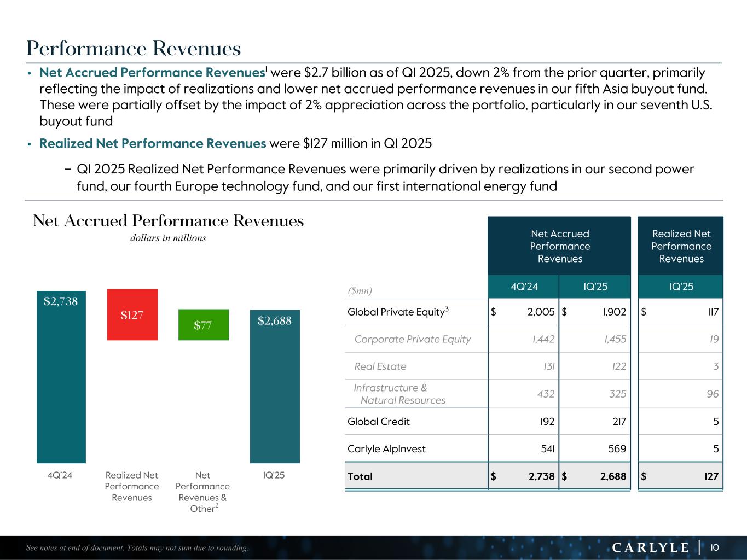The image size is (747, 560).
Task: Select the "Real Estate" row label
Action: point(380,366)
